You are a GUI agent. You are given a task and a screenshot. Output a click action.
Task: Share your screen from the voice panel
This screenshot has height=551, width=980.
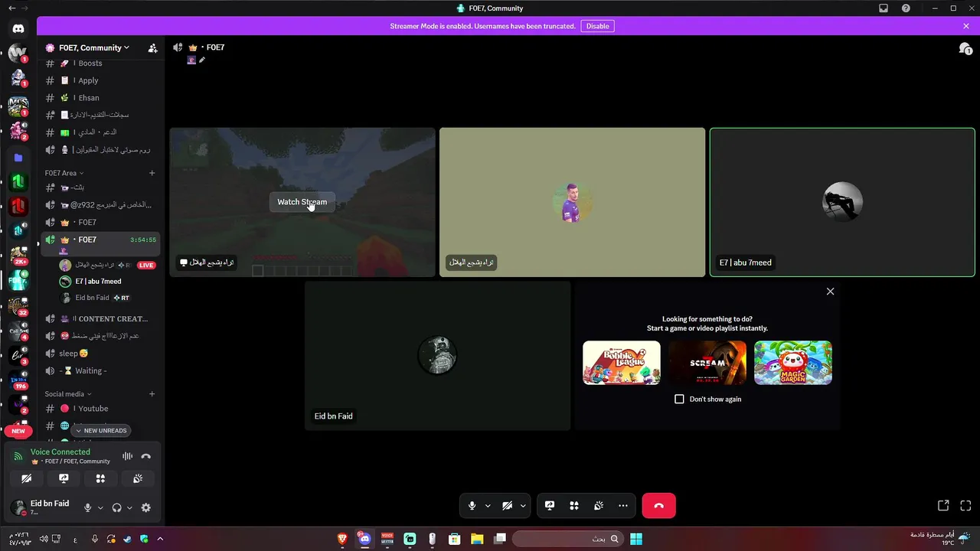tap(64, 478)
